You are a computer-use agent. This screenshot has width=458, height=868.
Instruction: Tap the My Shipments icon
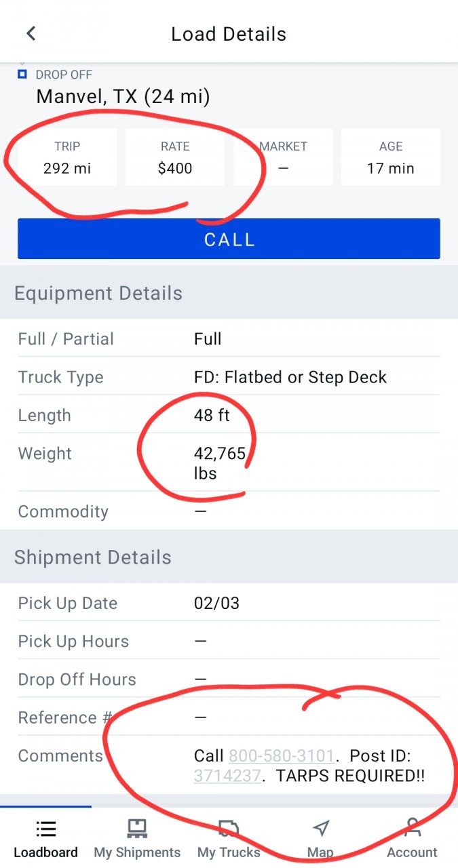[x=137, y=829]
